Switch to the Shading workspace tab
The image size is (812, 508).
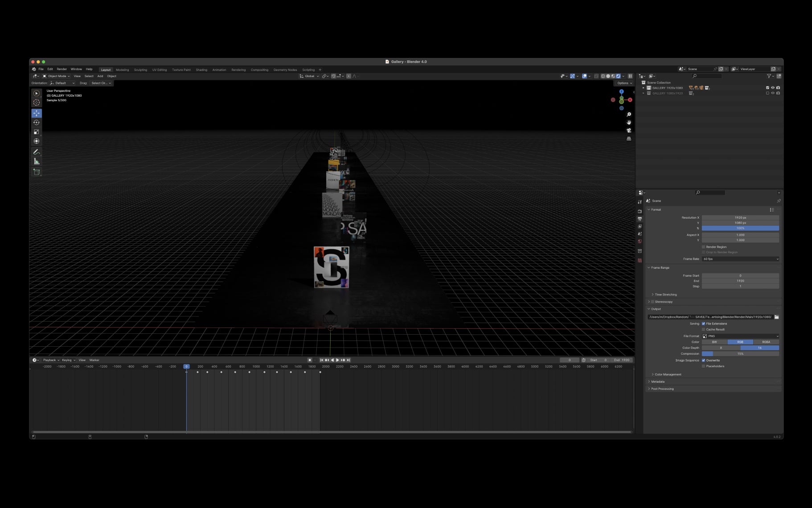[201, 70]
